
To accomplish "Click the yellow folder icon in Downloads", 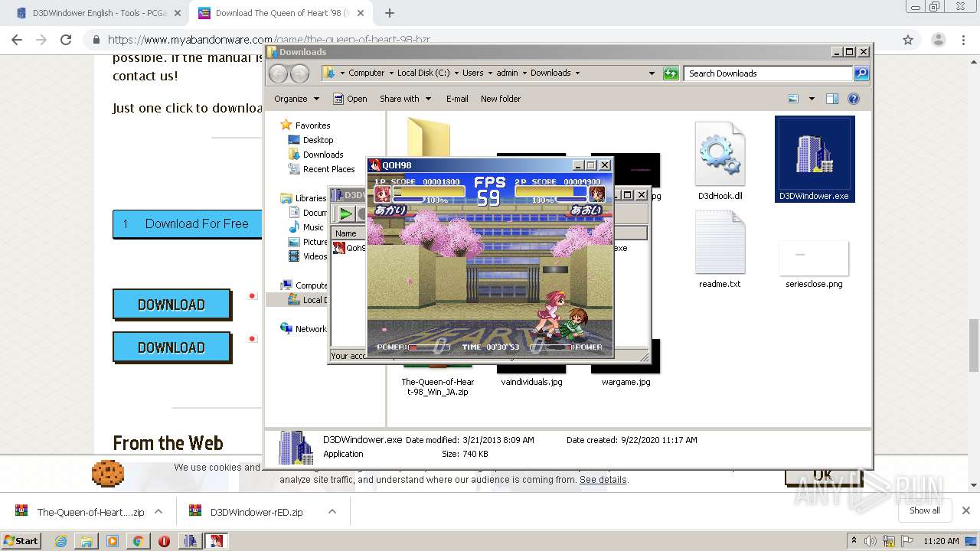I will pos(429,135).
